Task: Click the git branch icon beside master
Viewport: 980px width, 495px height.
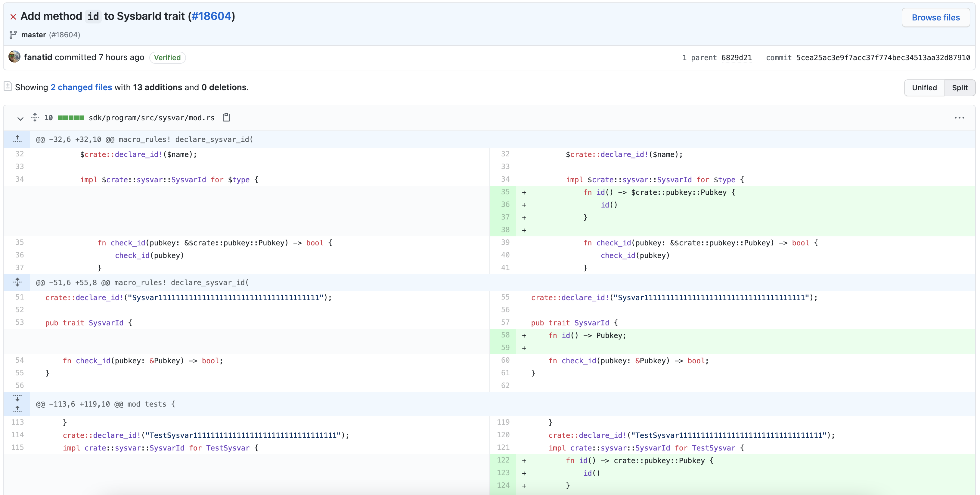Action: [x=13, y=35]
